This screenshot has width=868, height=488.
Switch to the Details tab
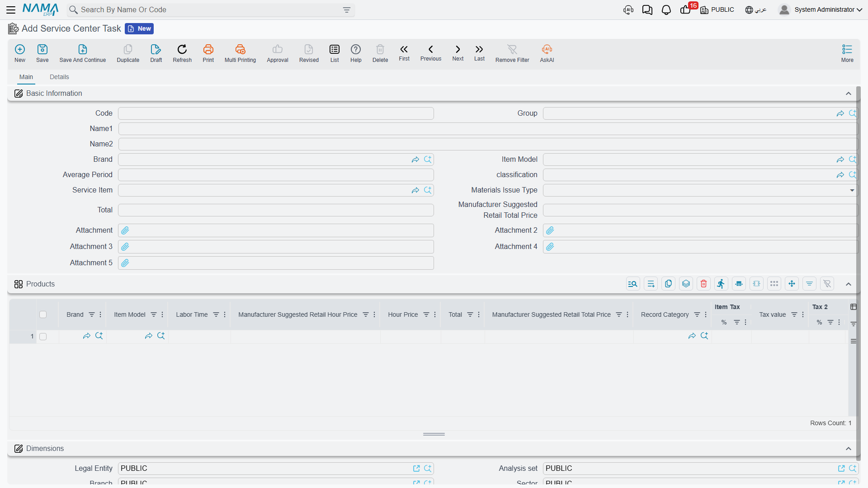click(59, 77)
